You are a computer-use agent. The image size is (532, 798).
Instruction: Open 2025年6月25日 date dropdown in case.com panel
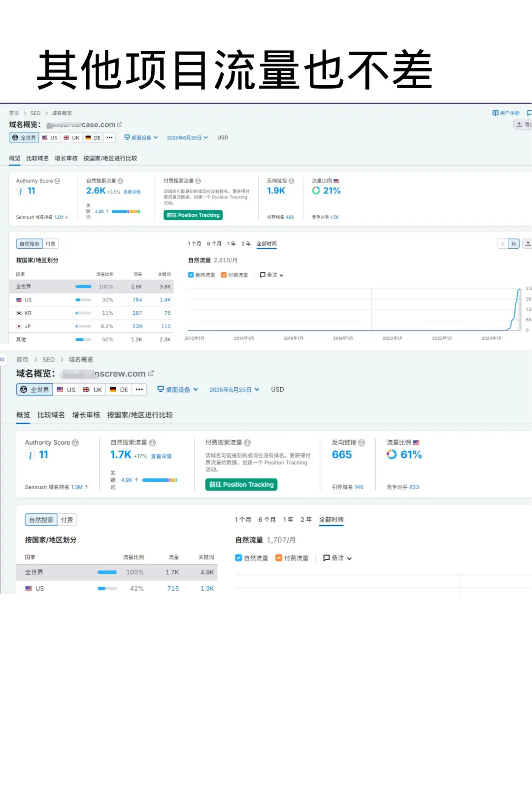[x=187, y=137]
